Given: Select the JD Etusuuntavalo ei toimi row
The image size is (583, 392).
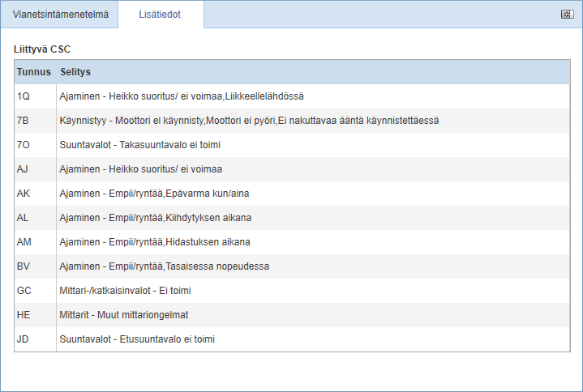Looking at the screenshot, I should coord(292,339).
